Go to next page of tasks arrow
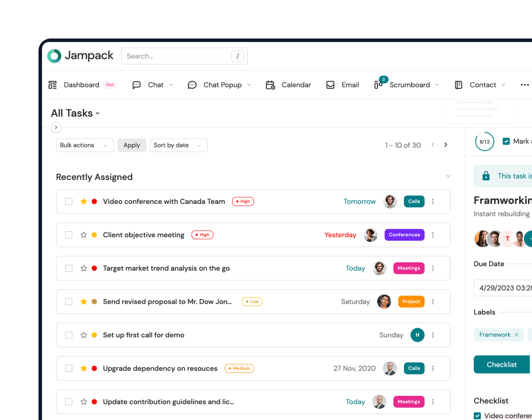This screenshot has height=420, width=532. click(445, 145)
